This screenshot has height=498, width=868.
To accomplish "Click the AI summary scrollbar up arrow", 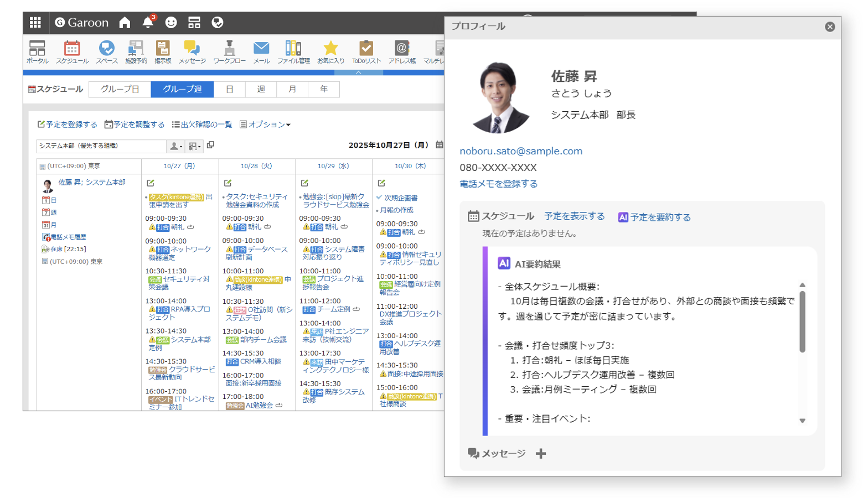I will tap(802, 285).
